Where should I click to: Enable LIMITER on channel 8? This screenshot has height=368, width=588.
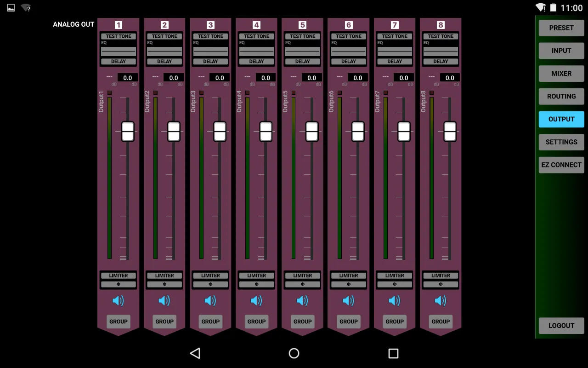[441, 276]
